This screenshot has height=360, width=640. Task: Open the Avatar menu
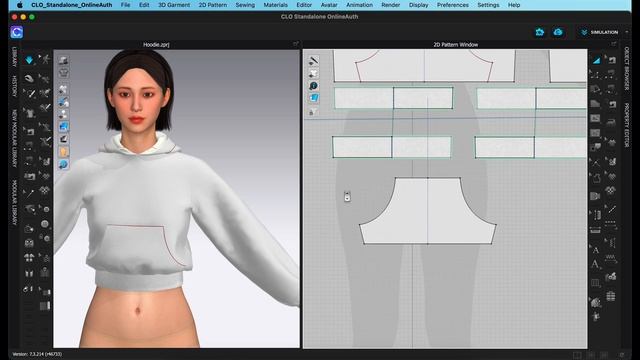(329, 5)
